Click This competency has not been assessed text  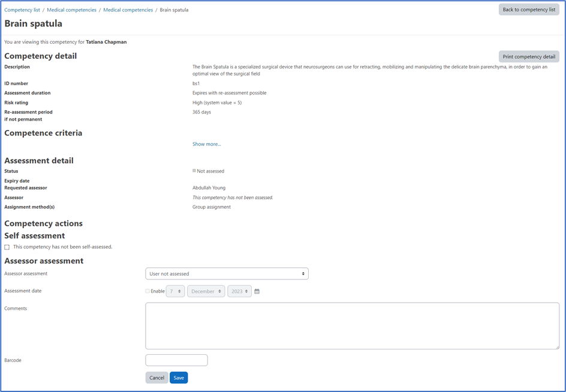coord(233,197)
